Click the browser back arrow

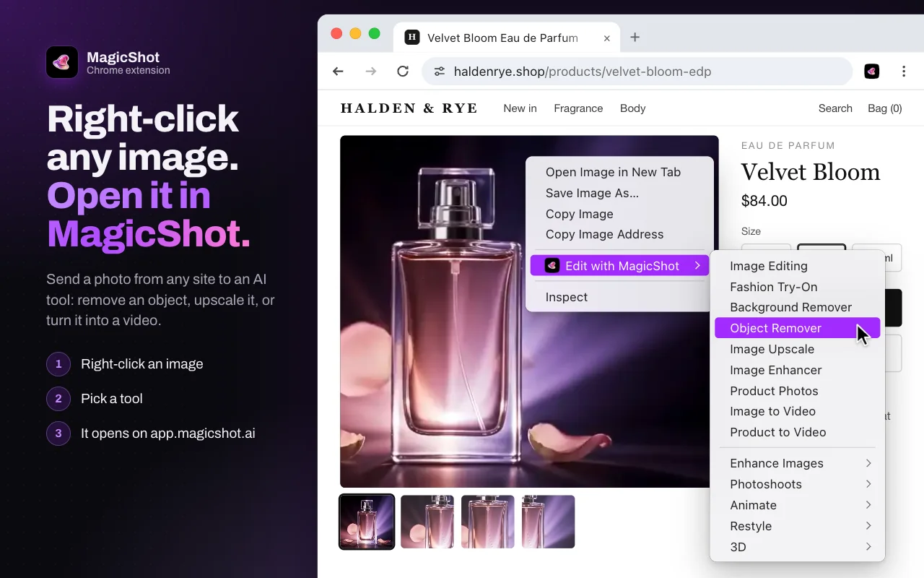338,72
